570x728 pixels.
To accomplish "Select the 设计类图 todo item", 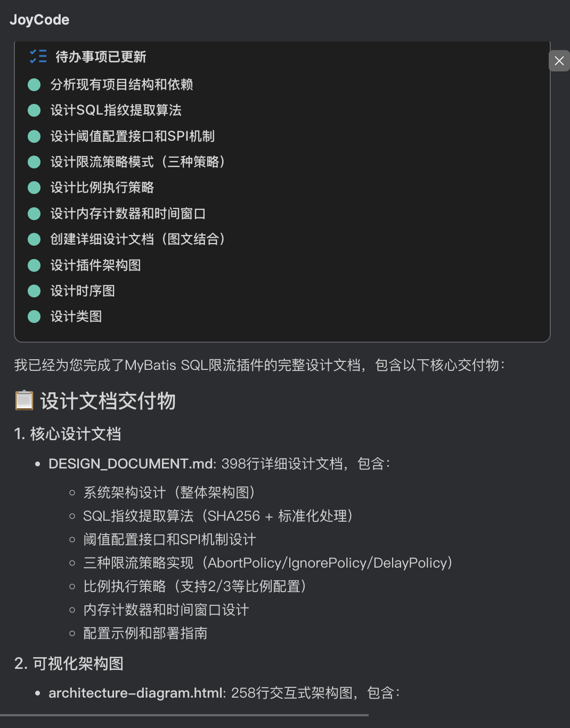I will click(76, 317).
